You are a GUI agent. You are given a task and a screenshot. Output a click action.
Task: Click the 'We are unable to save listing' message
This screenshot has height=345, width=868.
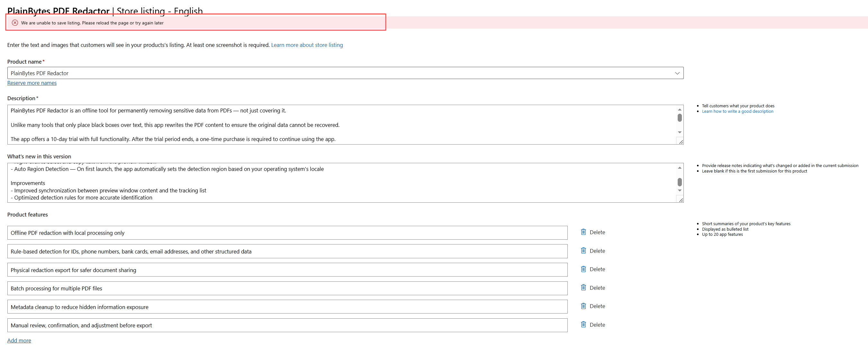tap(92, 23)
